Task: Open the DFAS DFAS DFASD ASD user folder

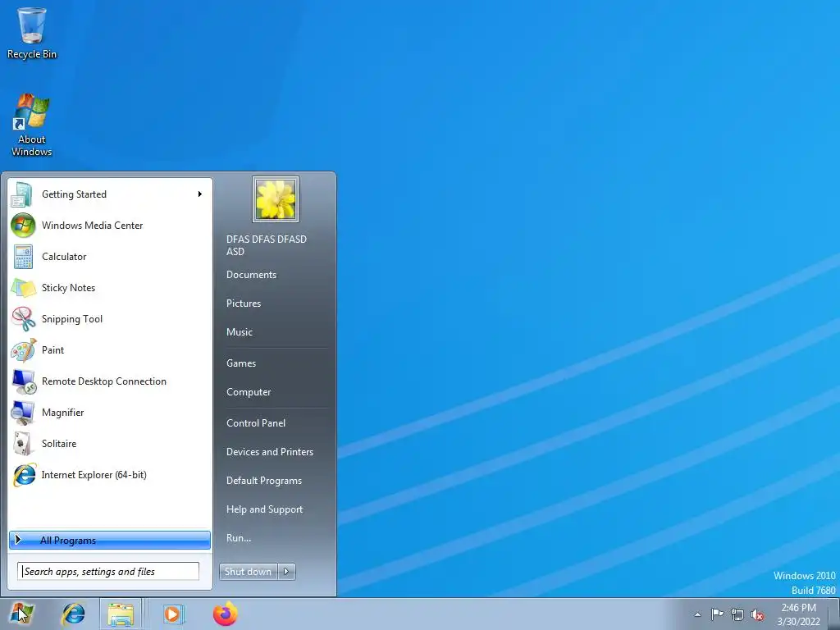Action: coord(267,245)
